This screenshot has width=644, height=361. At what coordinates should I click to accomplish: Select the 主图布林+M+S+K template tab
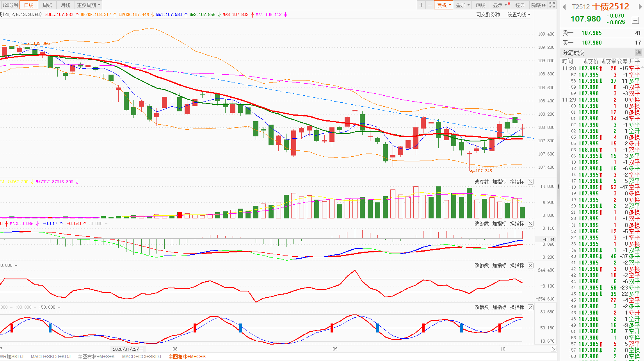96,357
